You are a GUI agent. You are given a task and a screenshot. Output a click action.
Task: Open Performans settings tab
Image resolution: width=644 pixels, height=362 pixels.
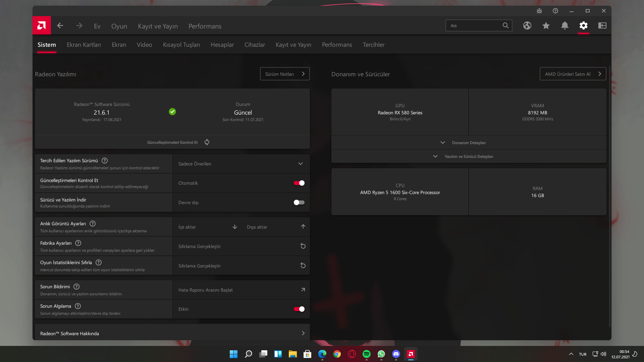(337, 45)
